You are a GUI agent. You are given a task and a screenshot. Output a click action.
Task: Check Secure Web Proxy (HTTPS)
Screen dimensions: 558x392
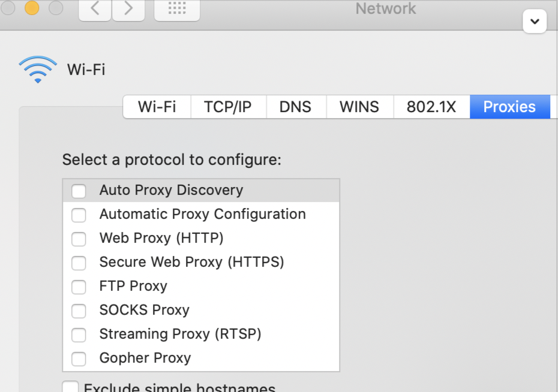[x=79, y=263]
